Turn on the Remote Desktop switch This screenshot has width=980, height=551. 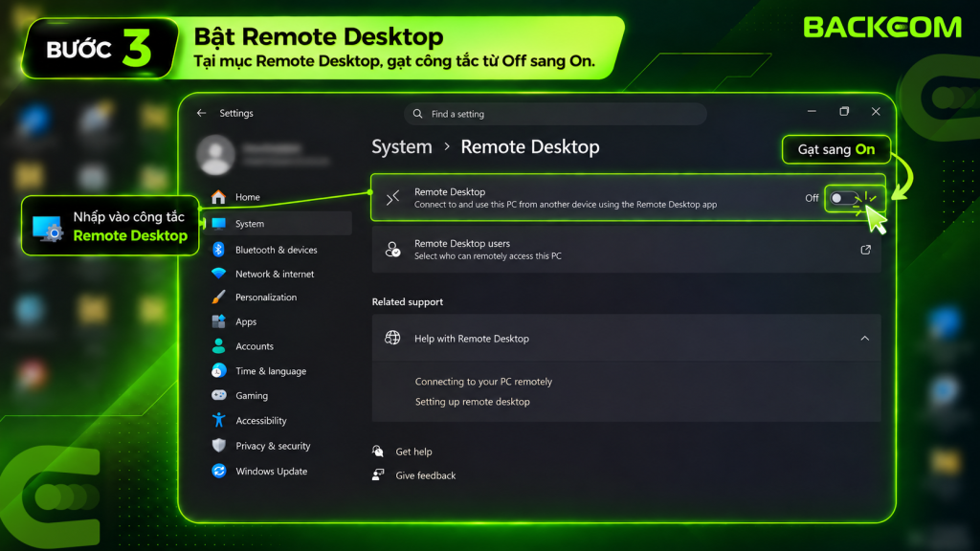[x=844, y=198]
